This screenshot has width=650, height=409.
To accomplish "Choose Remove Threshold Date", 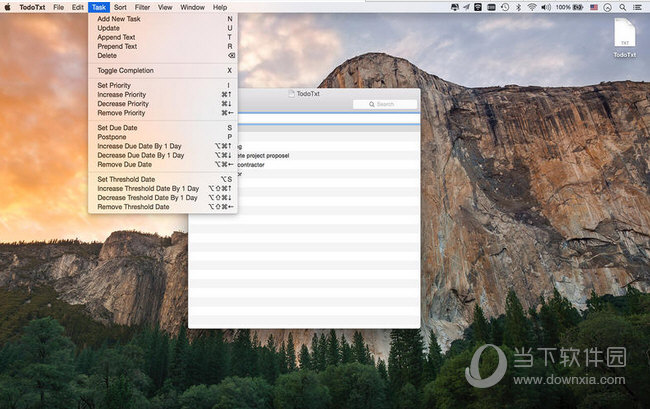I will pyautogui.click(x=163, y=206).
